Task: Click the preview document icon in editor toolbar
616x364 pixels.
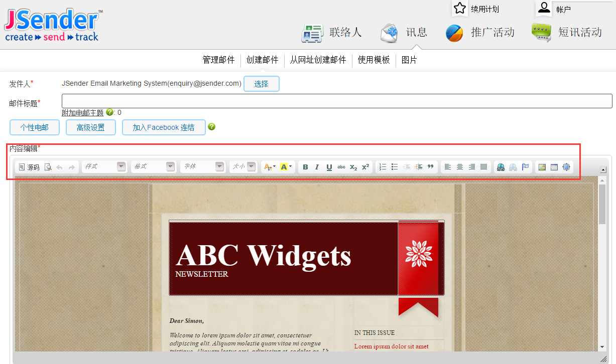Action: 48,167
